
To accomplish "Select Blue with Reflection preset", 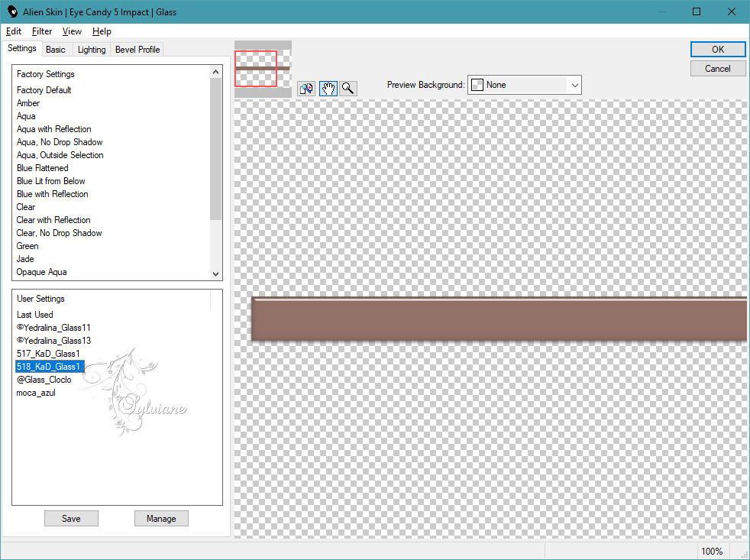I will [x=52, y=193].
